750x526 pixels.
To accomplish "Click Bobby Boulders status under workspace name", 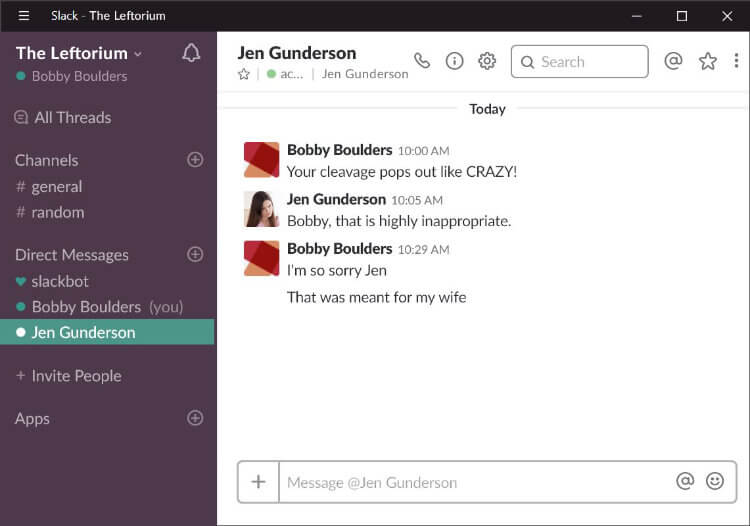I will tap(72, 76).
